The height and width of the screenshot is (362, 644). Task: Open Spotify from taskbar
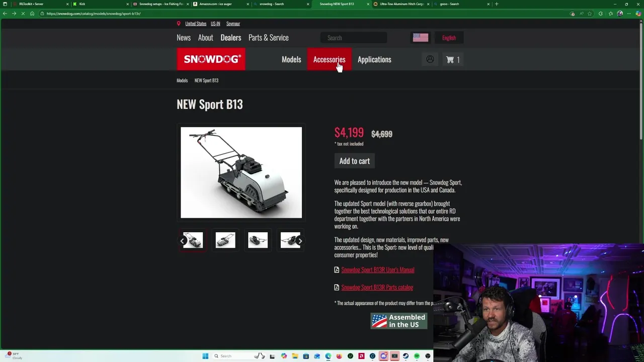pyautogui.click(x=417, y=356)
